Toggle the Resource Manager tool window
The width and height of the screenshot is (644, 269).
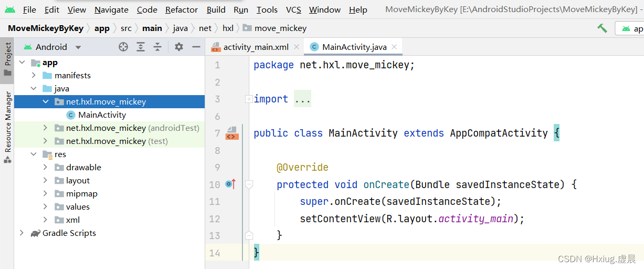[x=7, y=128]
